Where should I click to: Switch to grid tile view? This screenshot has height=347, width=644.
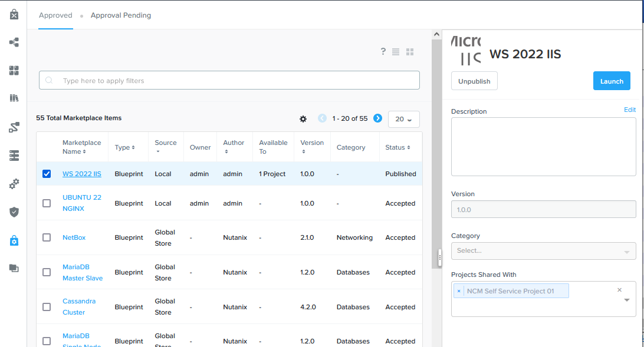coord(410,52)
